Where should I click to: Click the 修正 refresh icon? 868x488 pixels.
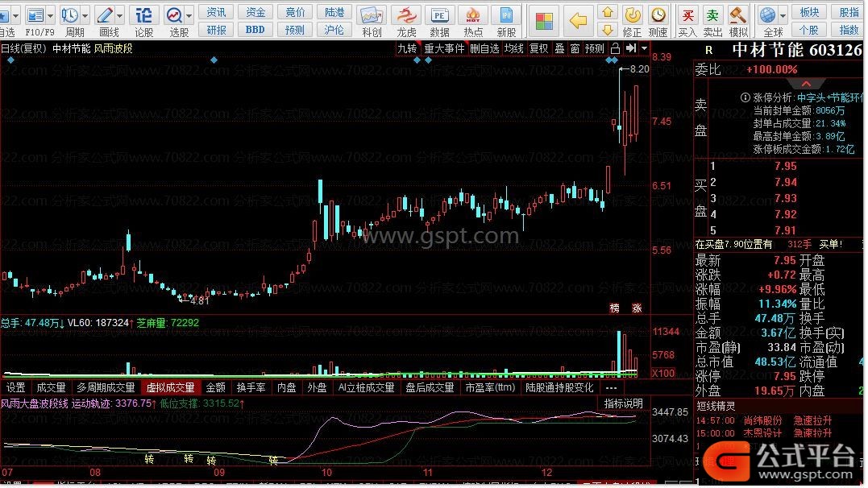click(632, 15)
